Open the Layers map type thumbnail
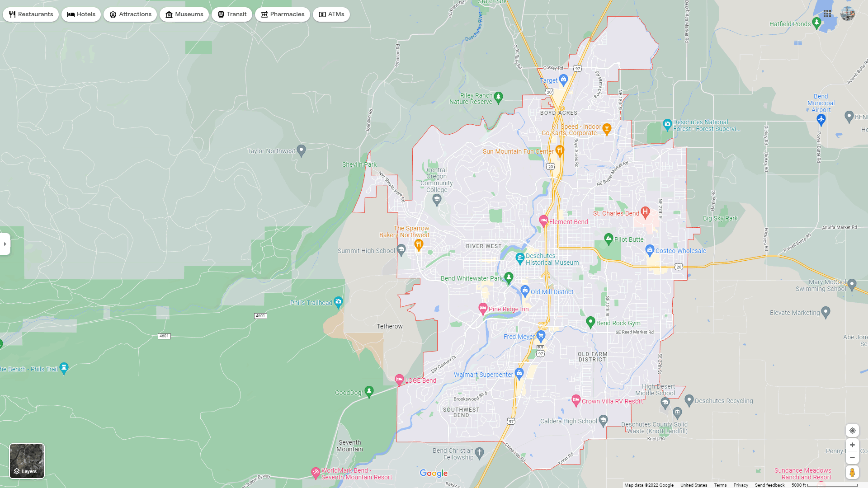 coord(27,461)
